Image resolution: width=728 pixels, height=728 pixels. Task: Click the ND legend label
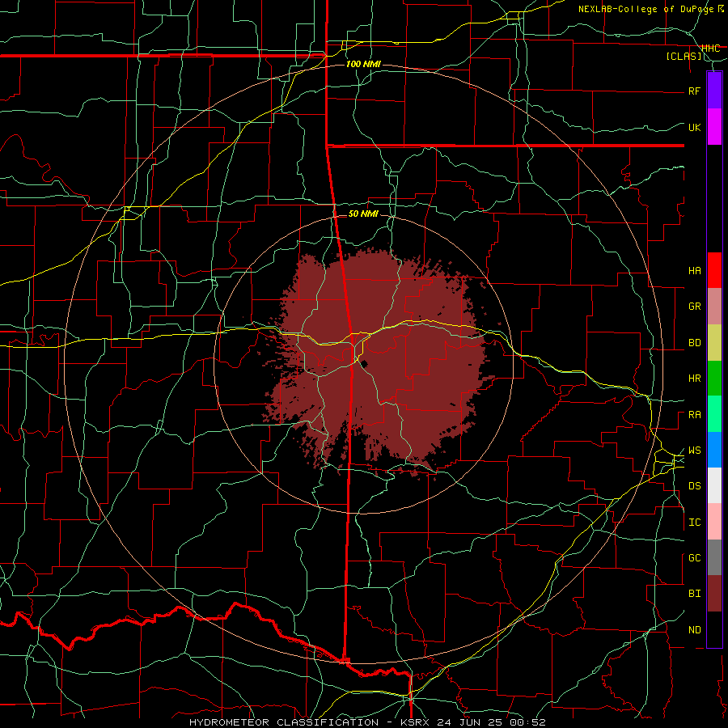point(694,630)
